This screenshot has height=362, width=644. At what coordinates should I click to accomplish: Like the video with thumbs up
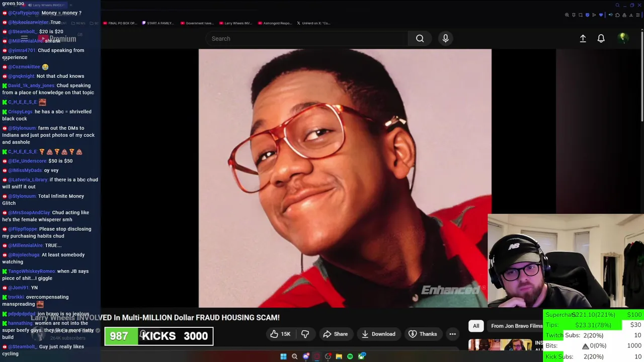coord(280,334)
